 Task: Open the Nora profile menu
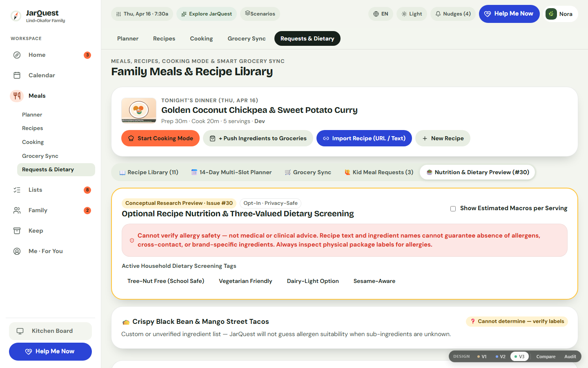[561, 14]
